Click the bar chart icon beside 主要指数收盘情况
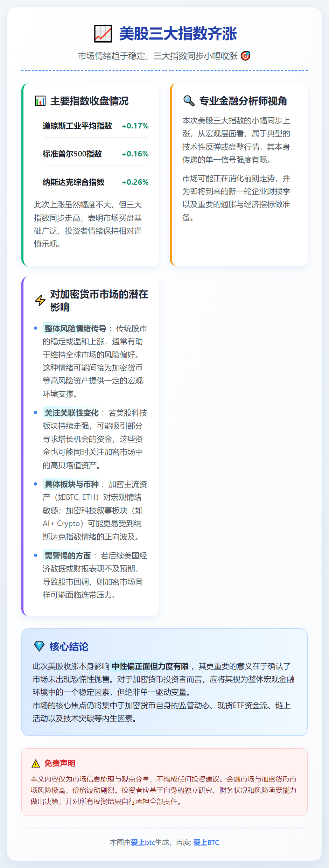 click(40, 101)
